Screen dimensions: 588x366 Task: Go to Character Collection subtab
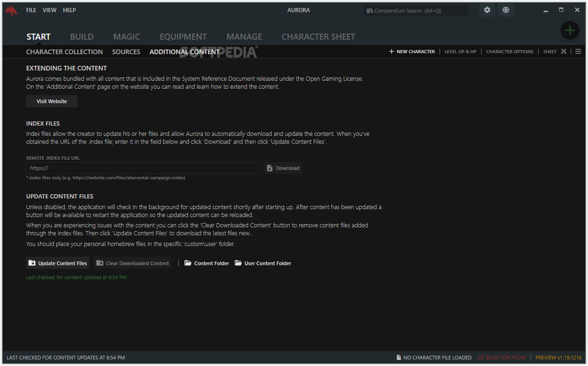64,52
